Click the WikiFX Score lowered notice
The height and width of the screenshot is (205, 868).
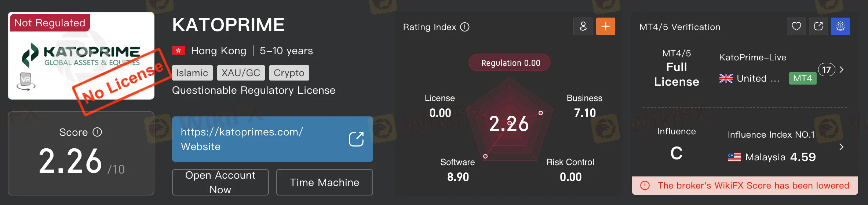click(x=745, y=186)
